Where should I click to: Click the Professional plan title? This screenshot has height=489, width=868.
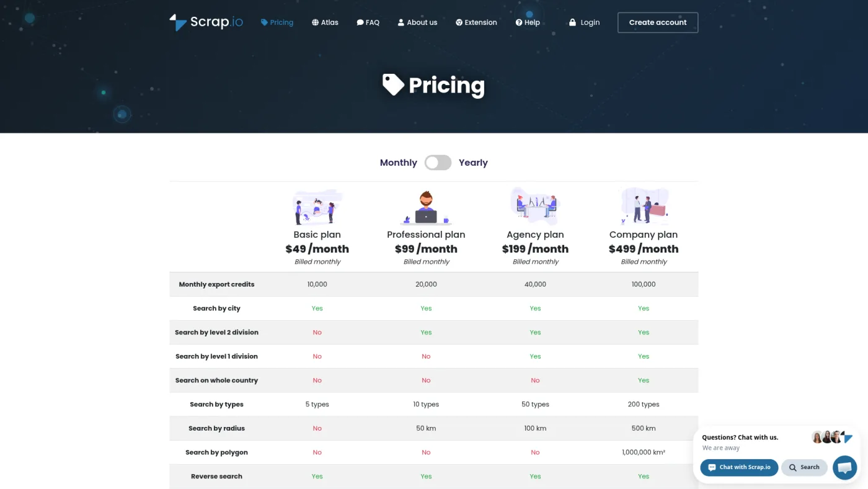pyautogui.click(x=426, y=235)
